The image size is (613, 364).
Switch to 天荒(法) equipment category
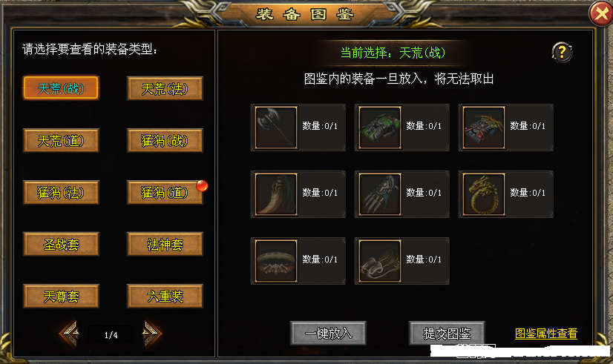tap(165, 89)
